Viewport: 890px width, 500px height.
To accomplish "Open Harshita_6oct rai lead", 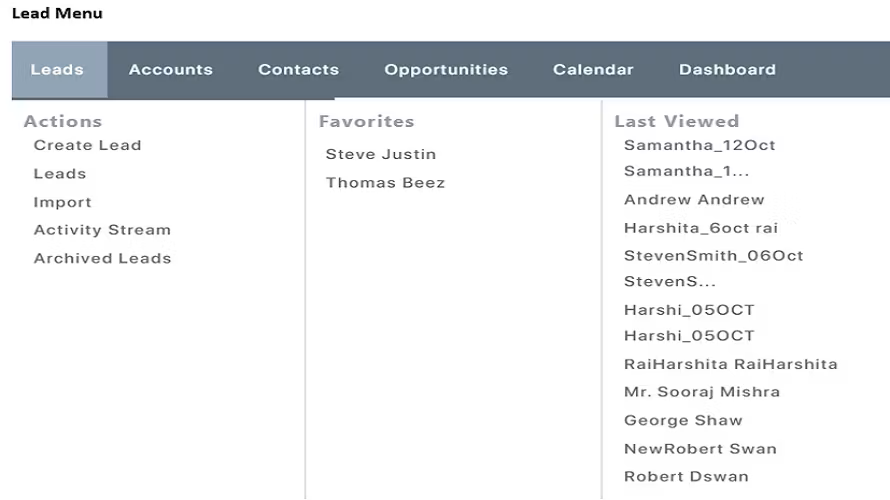I will point(700,228).
